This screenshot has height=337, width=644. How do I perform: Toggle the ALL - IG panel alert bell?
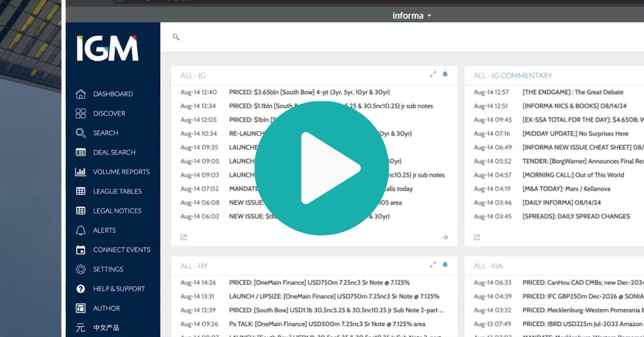coord(445,75)
